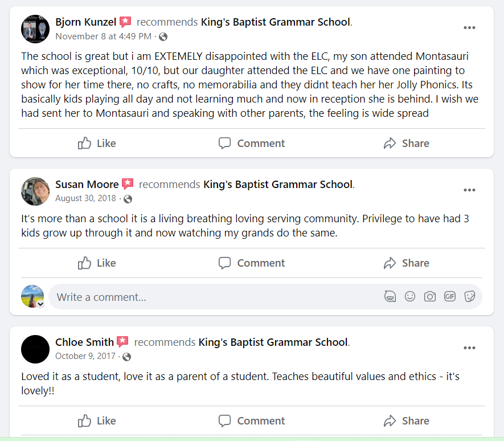The width and height of the screenshot is (504, 441).
Task: Click the globe privacy icon on Chloe's post
Action: pos(126,357)
